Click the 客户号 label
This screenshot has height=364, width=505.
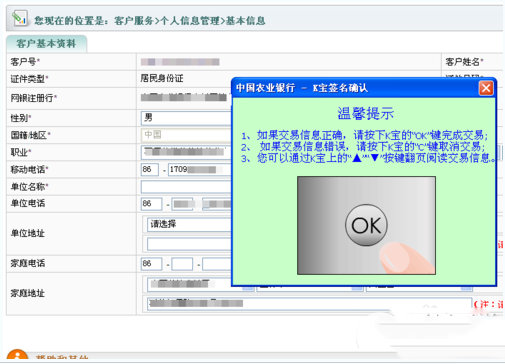pyautogui.click(x=25, y=62)
